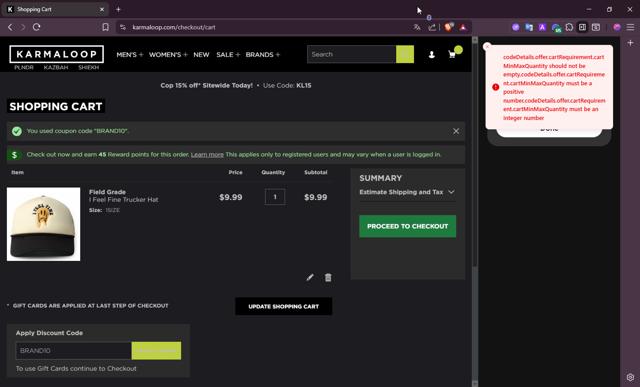
Task: Open the extensions puzzle icon
Action: tap(569, 27)
